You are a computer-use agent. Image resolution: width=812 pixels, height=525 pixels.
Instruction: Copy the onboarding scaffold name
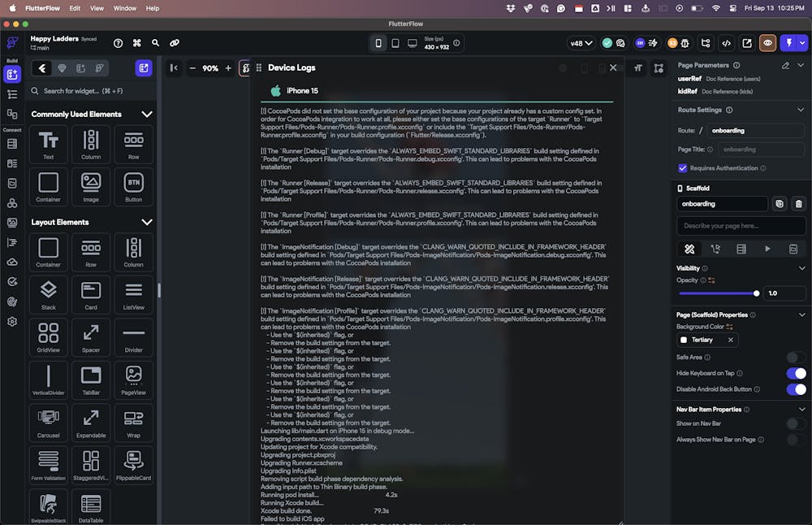(x=780, y=204)
